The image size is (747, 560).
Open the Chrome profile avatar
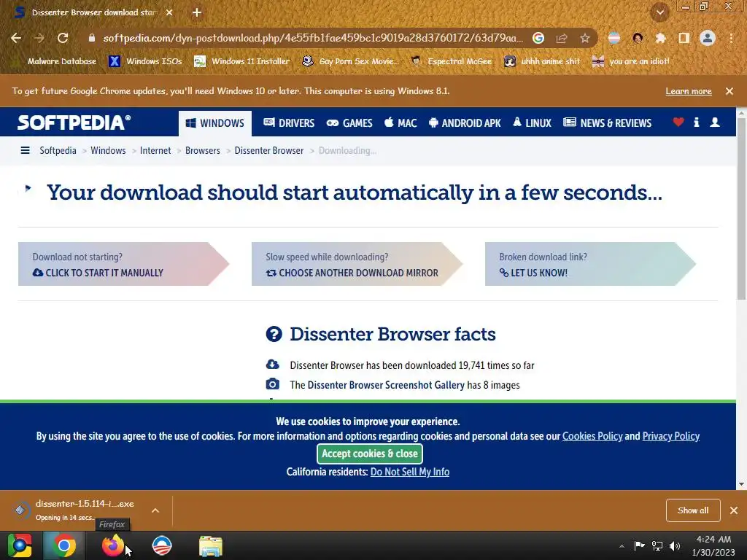708,38
